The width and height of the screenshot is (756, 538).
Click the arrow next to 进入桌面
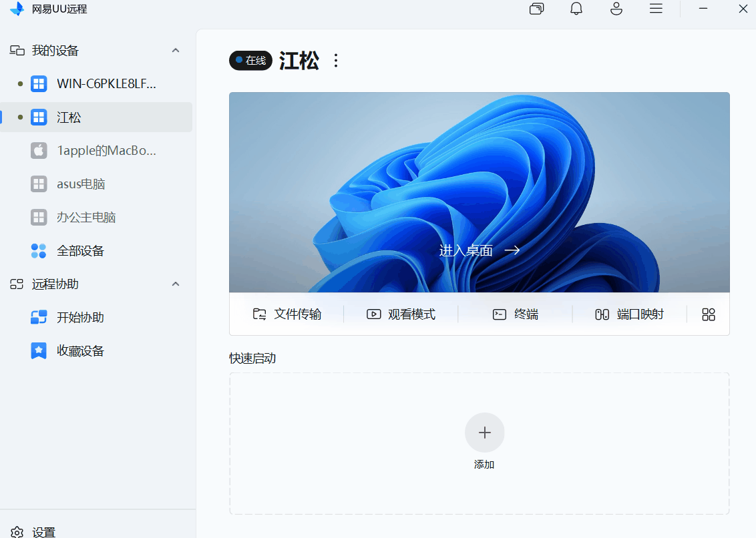pyautogui.click(x=512, y=250)
